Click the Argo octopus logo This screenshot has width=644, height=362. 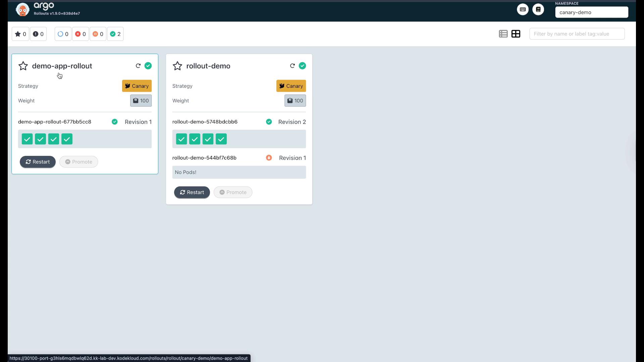point(22,10)
